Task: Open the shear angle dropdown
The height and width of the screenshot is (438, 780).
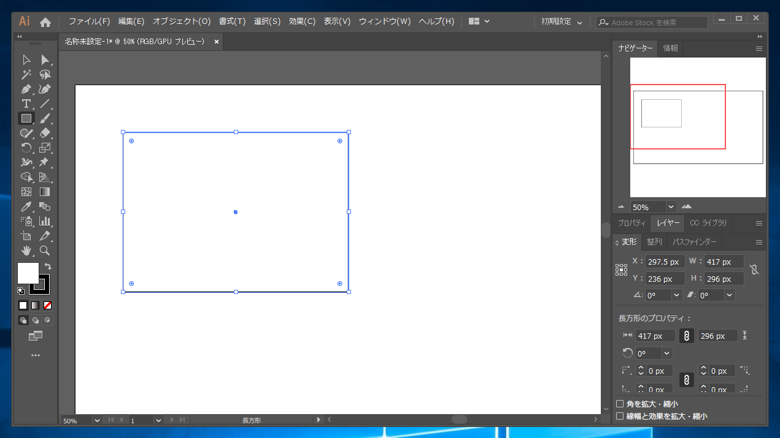Action: pyautogui.click(x=729, y=295)
